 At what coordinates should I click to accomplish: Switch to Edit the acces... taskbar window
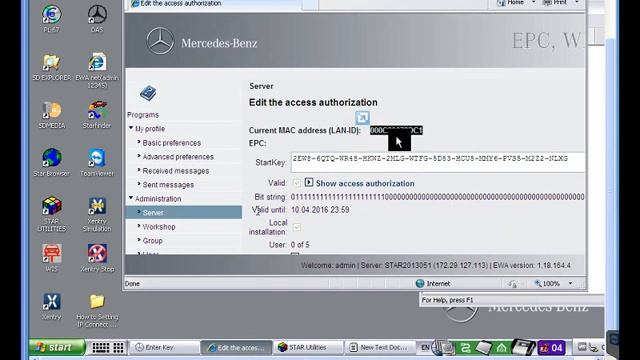[236, 347]
